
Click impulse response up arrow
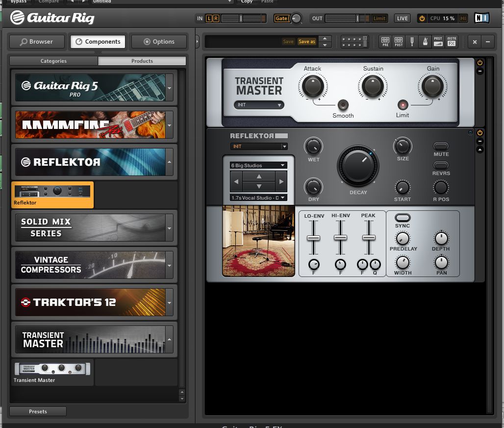tap(259, 176)
